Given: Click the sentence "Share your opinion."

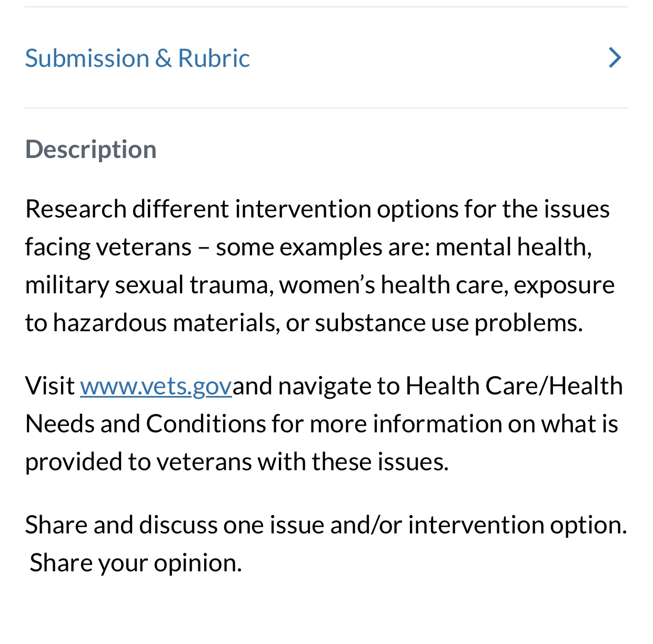Looking at the screenshot, I should pyautogui.click(x=136, y=563).
